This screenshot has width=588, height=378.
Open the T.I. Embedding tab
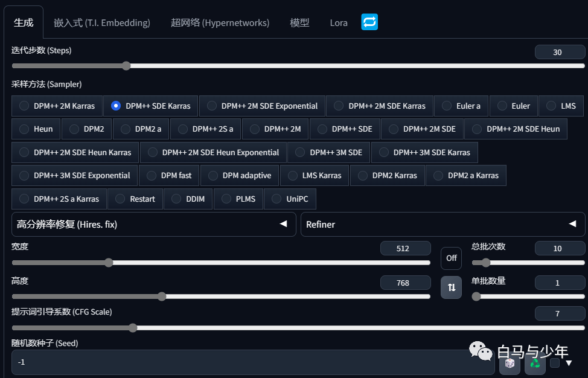click(x=102, y=23)
